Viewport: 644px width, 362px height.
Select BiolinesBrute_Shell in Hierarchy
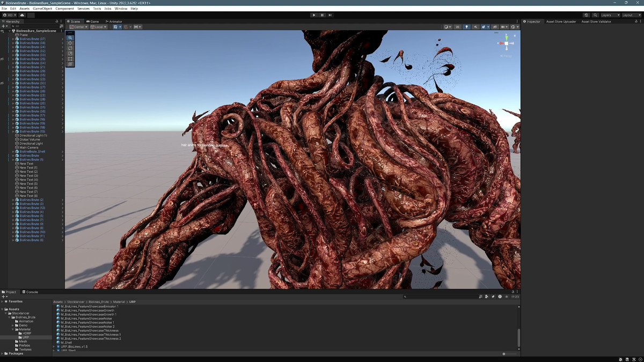coord(31,152)
